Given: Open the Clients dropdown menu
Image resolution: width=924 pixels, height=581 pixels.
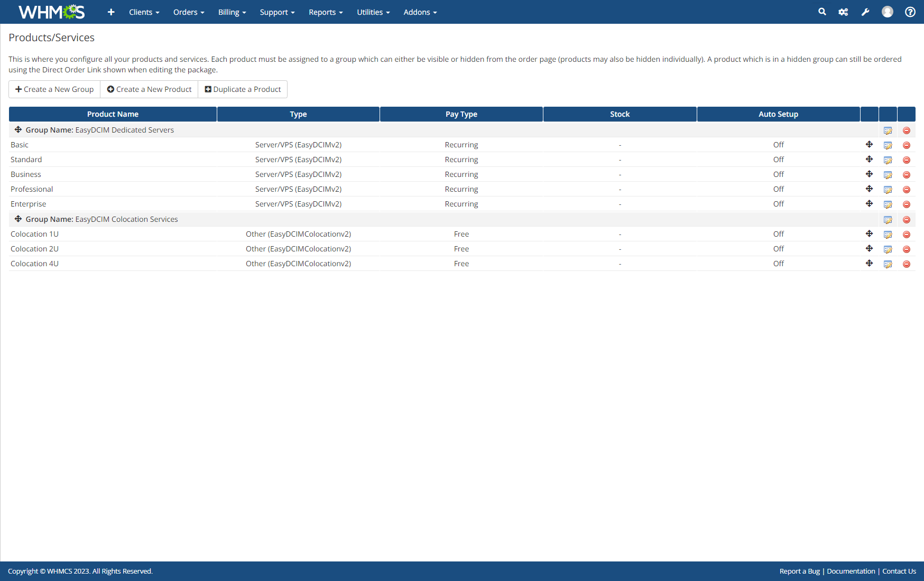Looking at the screenshot, I should 144,12.
